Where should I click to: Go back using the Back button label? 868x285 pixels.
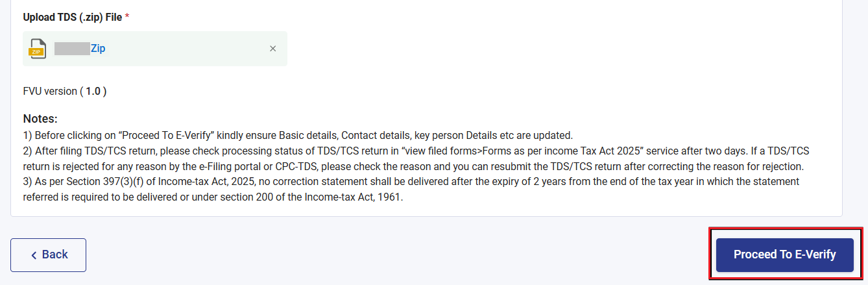pos(55,254)
